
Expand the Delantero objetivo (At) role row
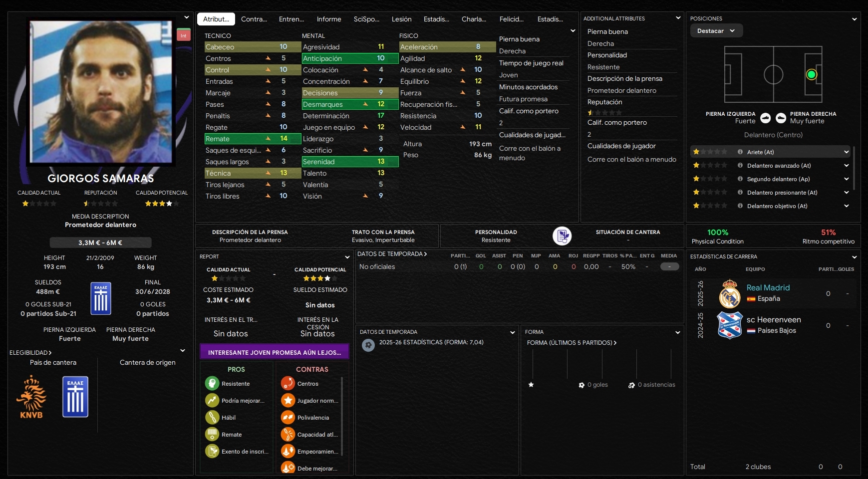[847, 206]
